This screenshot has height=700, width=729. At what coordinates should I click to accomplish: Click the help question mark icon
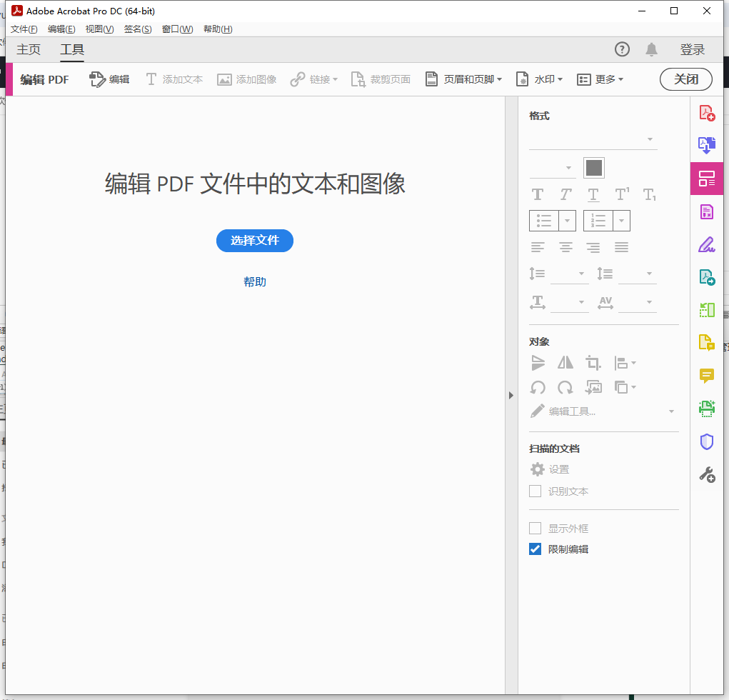622,49
